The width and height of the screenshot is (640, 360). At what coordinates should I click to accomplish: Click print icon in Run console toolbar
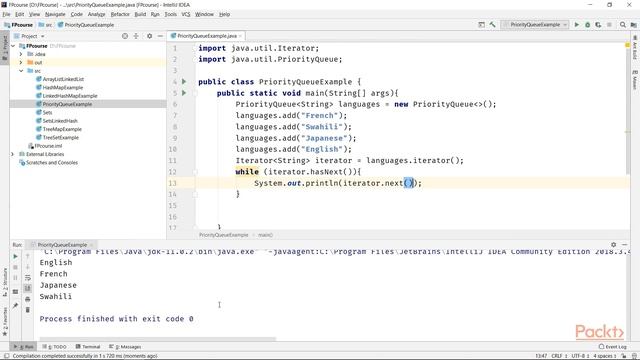(28, 299)
